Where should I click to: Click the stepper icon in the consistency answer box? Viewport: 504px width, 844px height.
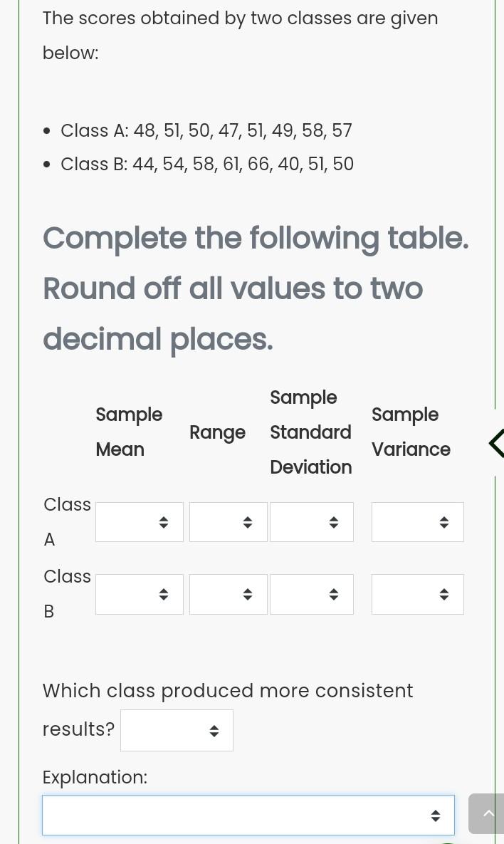[214, 730]
